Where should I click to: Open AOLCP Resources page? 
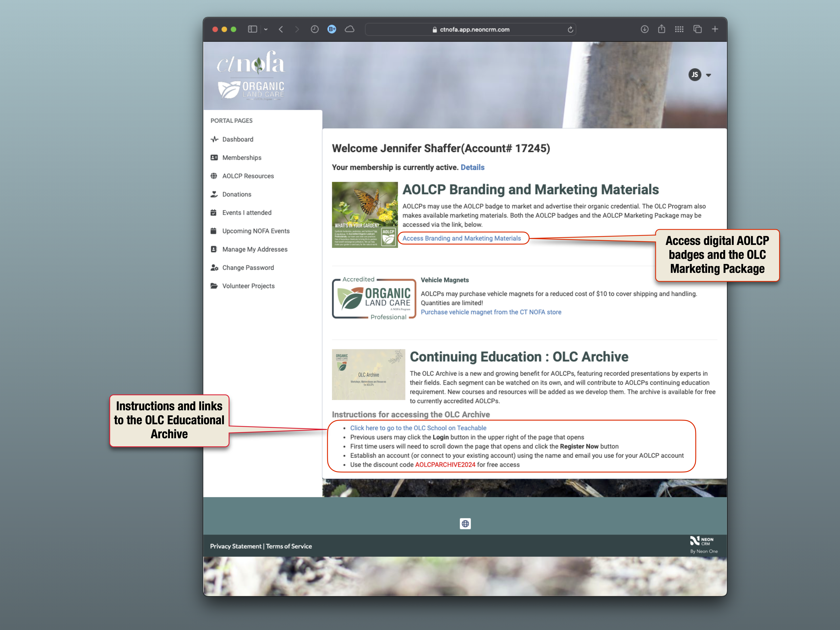tap(248, 176)
